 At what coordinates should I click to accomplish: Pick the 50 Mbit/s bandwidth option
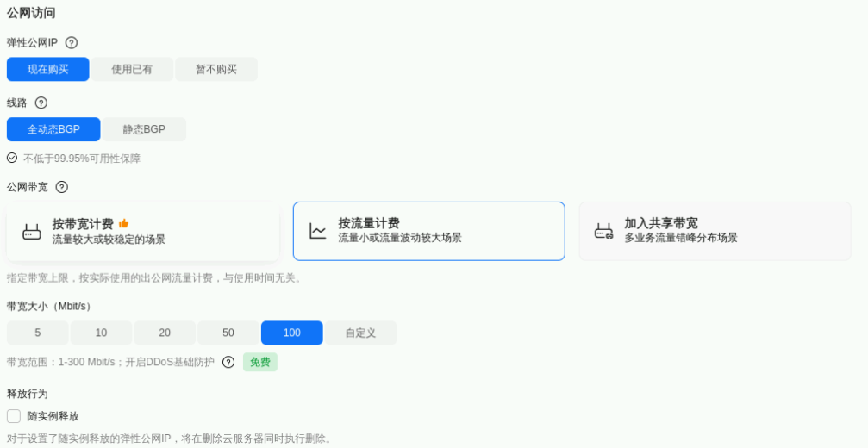click(228, 333)
